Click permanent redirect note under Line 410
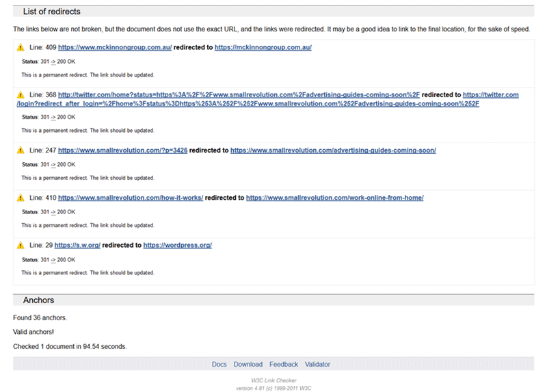 (88, 226)
